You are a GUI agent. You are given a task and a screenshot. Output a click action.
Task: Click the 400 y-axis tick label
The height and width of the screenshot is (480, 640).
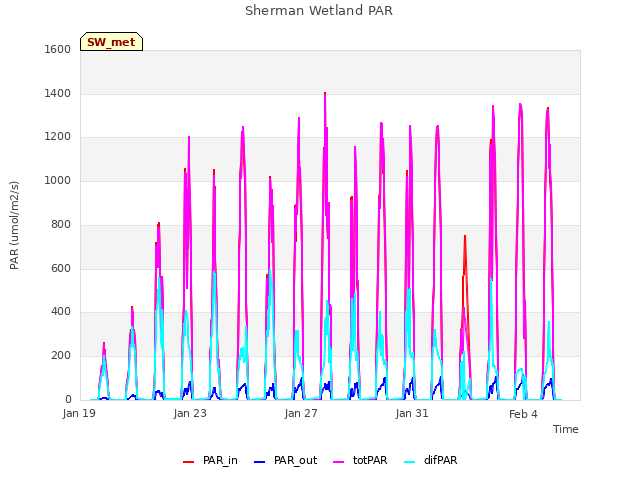(x=61, y=312)
